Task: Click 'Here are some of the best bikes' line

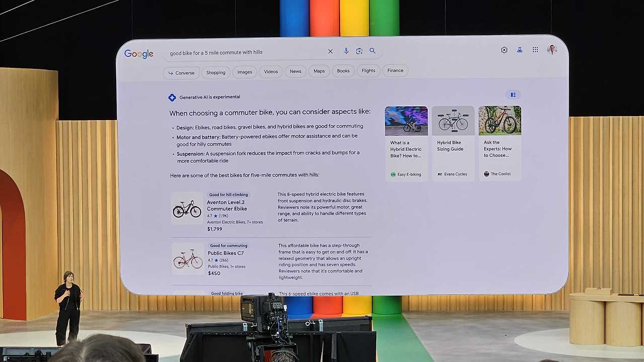Action: (x=245, y=175)
